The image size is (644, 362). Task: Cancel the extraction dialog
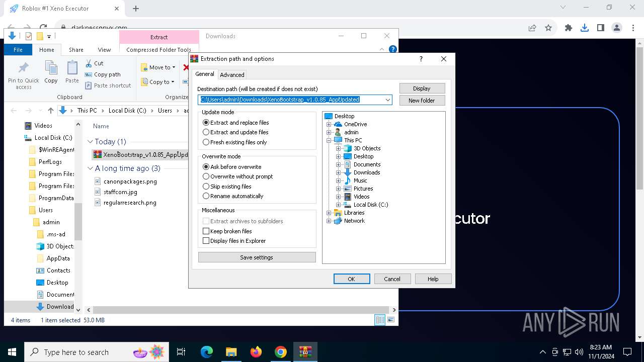point(392,279)
